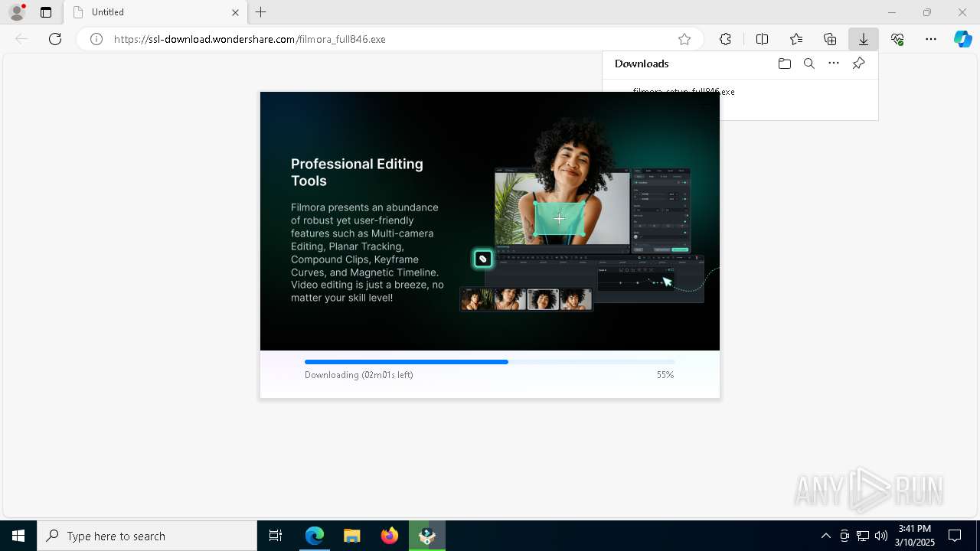This screenshot has width=980, height=551.
Task: Click the Filmora download progress bar
Action: tap(490, 362)
